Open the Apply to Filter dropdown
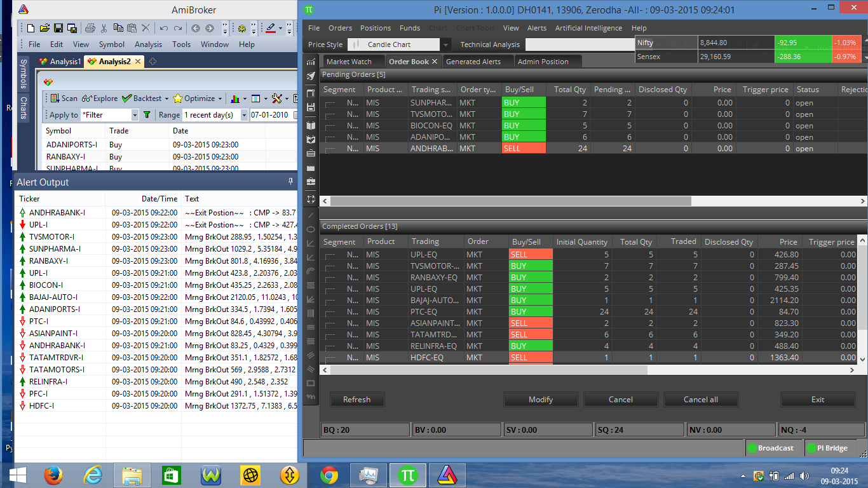 pyautogui.click(x=135, y=115)
